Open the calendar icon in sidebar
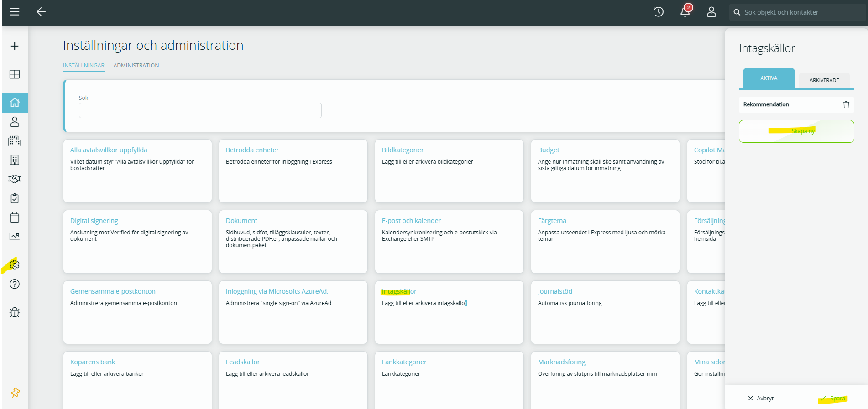This screenshot has height=409, width=868. (15, 217)
